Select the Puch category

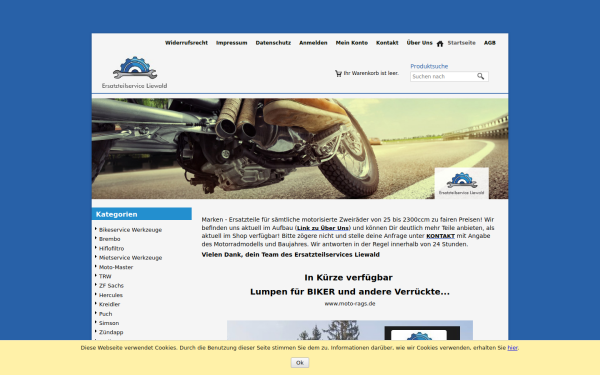pos(105,314)
